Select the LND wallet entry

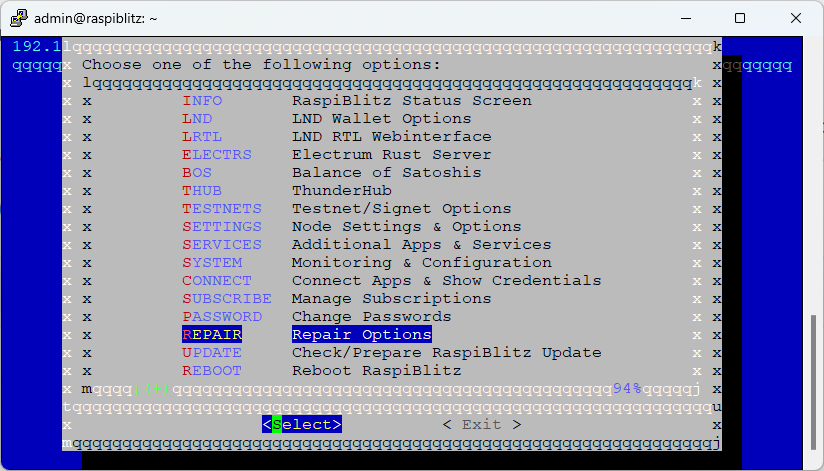coord(197,119)
